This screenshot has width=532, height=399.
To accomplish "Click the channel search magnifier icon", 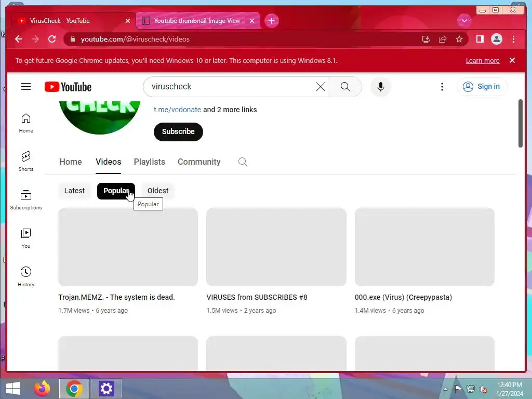I will pyautogui.click(x=243, y=162).
